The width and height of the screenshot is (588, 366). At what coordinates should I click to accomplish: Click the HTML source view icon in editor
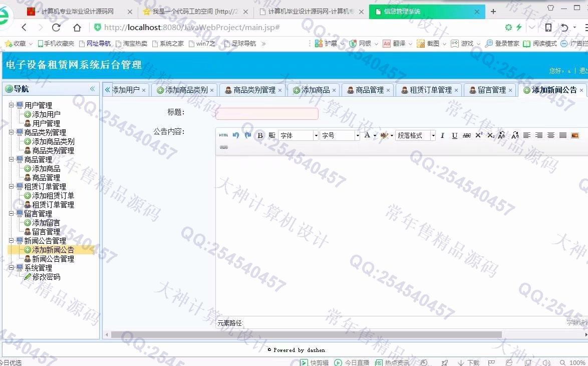point(223,135)
